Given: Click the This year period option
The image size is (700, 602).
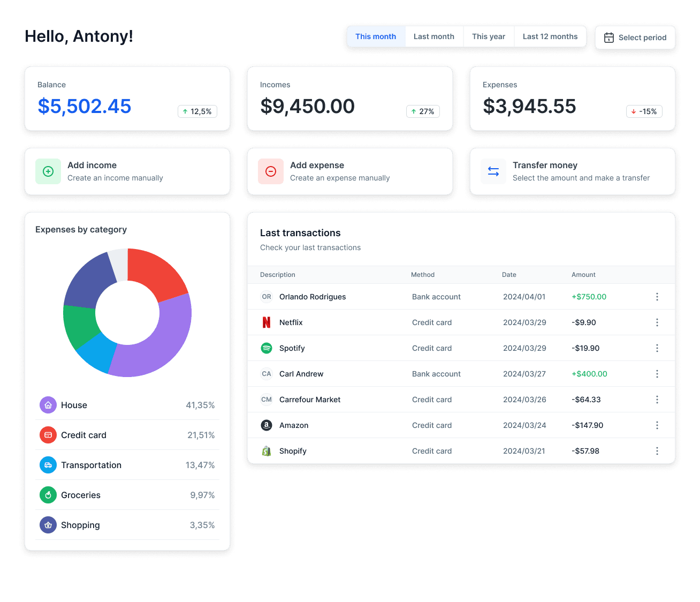Looking at the screenshot, I should tap(488, 36).
